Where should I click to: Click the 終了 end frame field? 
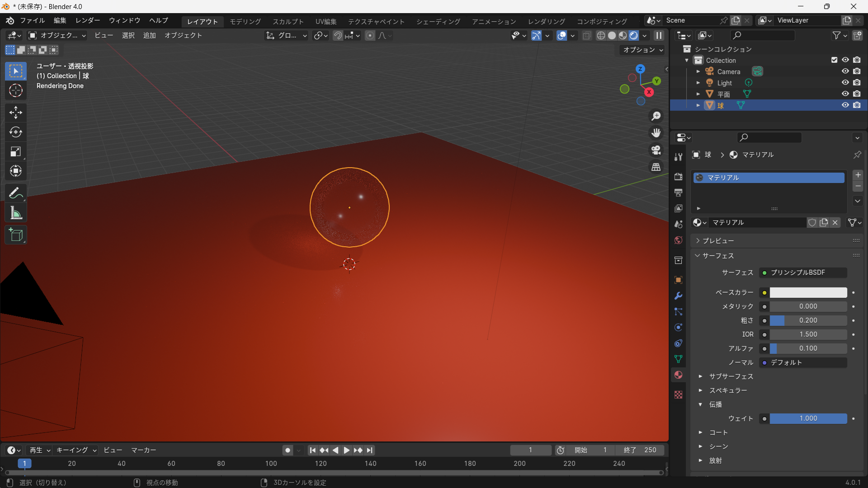[640, 450]
